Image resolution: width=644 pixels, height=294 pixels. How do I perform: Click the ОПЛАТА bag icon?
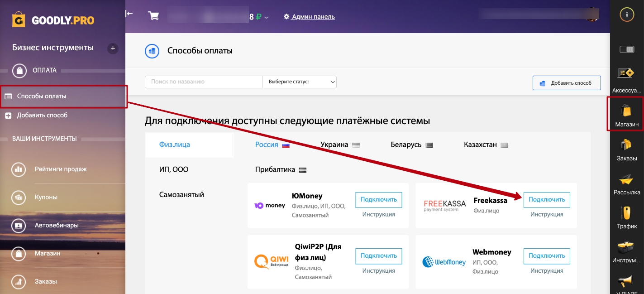click(19, 71)
